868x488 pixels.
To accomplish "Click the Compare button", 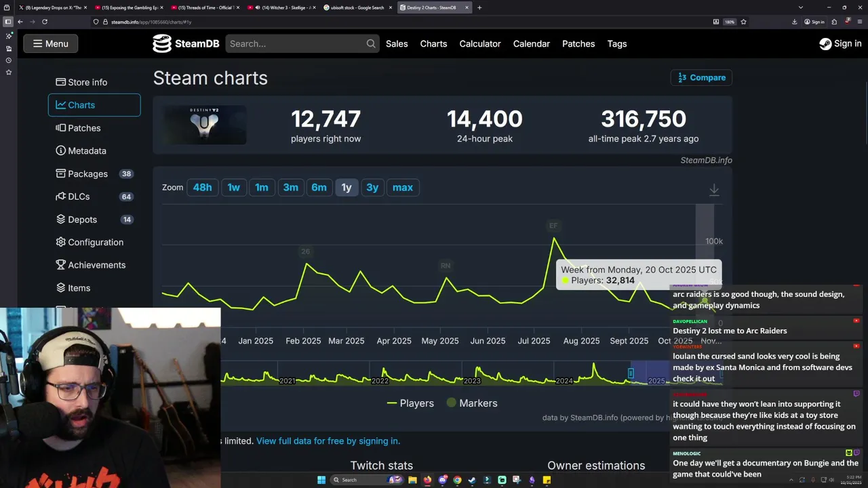I will pos(702,77).
